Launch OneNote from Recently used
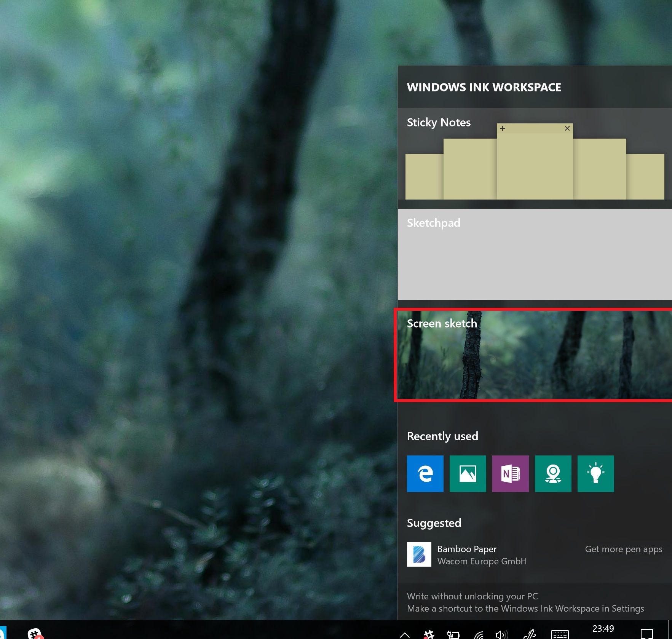The height and width of the screenshot is (639, 672). pos(510,474)
